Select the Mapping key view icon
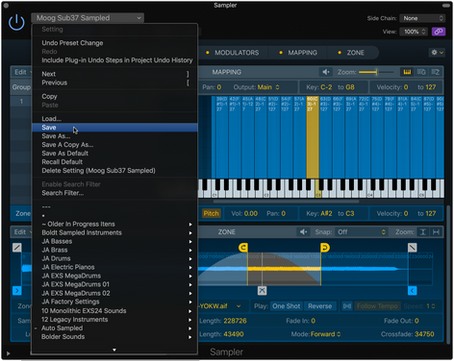Image resolution: width=454 pixels, height=361 pixels. point(407,72)
